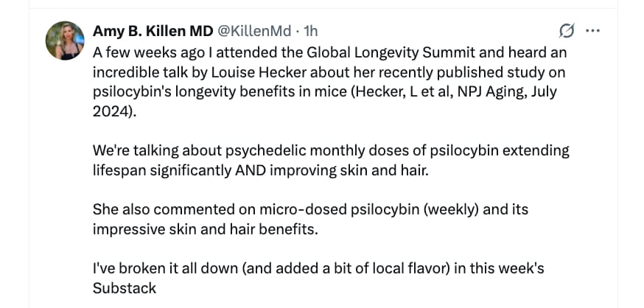Screen dimensions: 644x308
Task: Click the 1h post timestamp
Action: (311, 31)
